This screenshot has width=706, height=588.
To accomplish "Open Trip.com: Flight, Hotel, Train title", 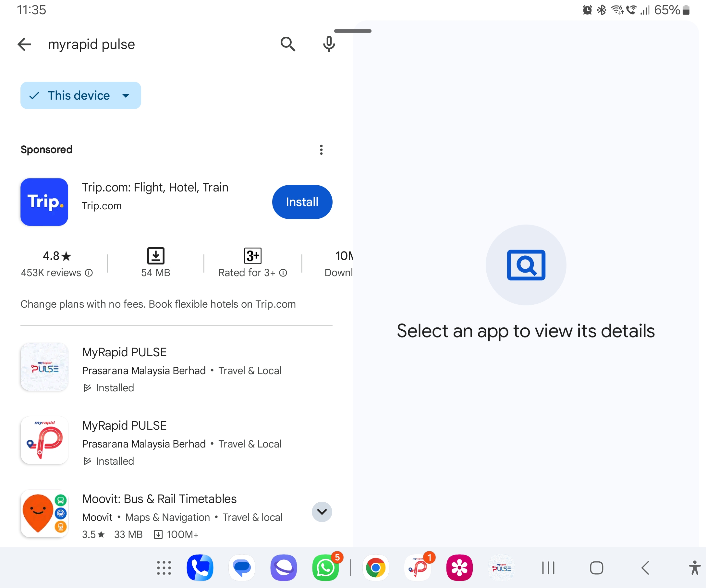I will pyautogui.click(x=155, y=187).
